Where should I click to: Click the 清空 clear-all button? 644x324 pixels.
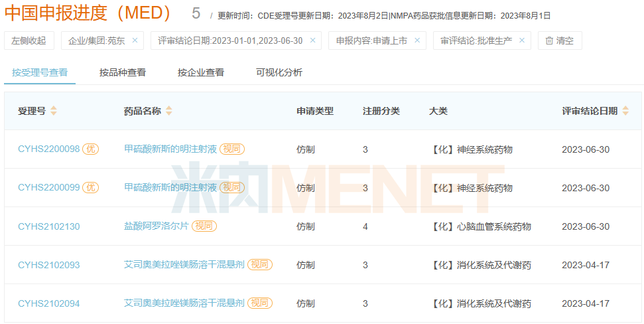[560, 40]
